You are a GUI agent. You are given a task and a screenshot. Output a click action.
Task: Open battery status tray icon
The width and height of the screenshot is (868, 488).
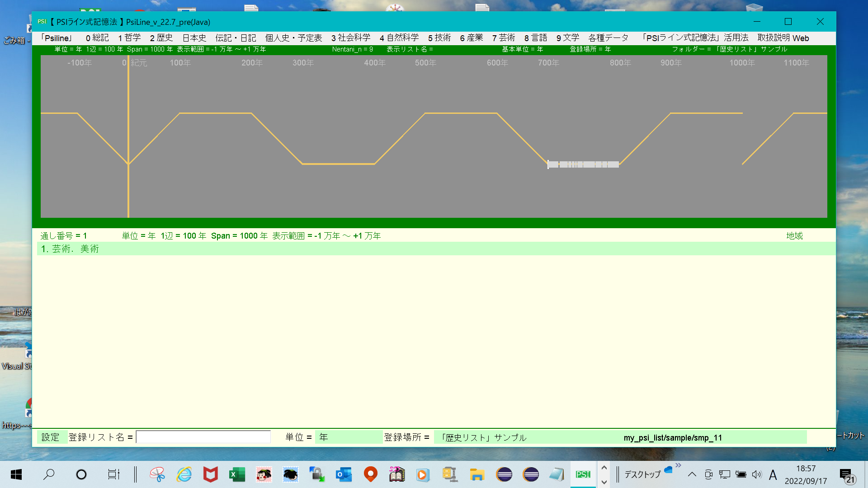[741, 474]
